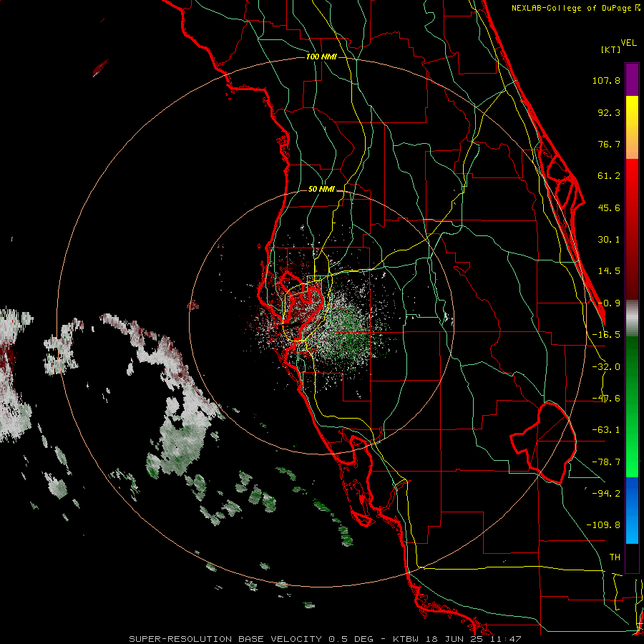Click the 11:47 timestamp in the caption
Image resolution: width=644 pixels, height=644 pixels.
[507, 639]
